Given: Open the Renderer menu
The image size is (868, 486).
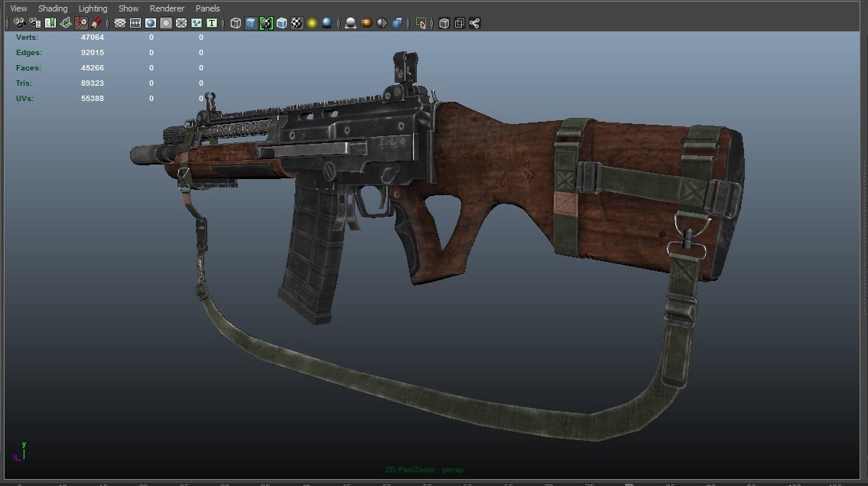Looking at the screenshot, I should point(167,8).
